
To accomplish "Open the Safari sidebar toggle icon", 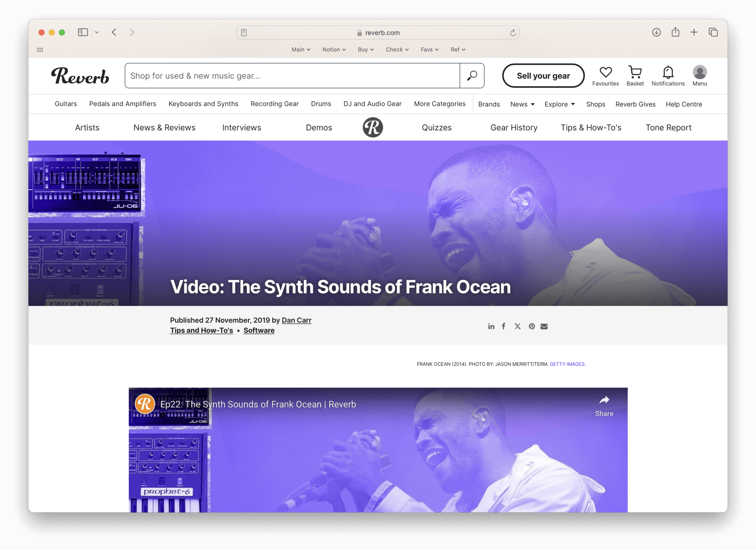I will tap(83, 33).
